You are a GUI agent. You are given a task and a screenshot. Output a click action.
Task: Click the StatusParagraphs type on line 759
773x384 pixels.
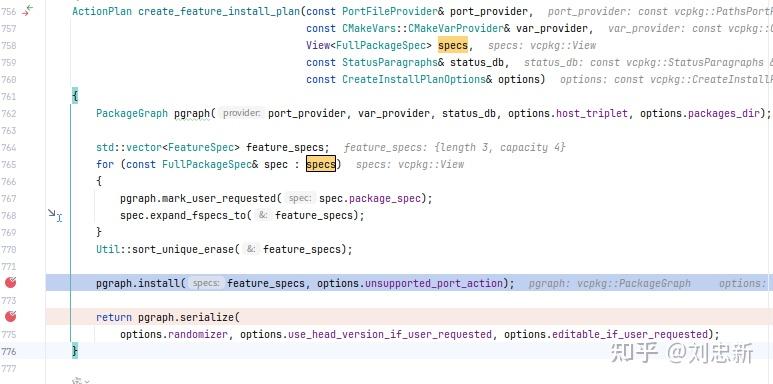point(389,63)
